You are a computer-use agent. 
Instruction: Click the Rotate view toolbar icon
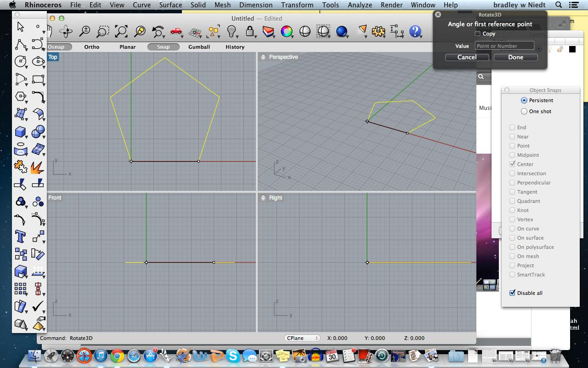(66, 31)
